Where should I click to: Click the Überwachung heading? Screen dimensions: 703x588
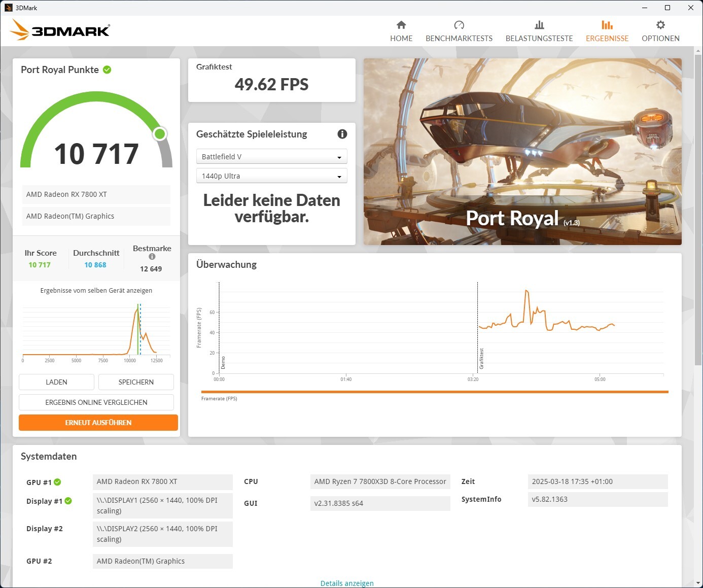(226, 264)
